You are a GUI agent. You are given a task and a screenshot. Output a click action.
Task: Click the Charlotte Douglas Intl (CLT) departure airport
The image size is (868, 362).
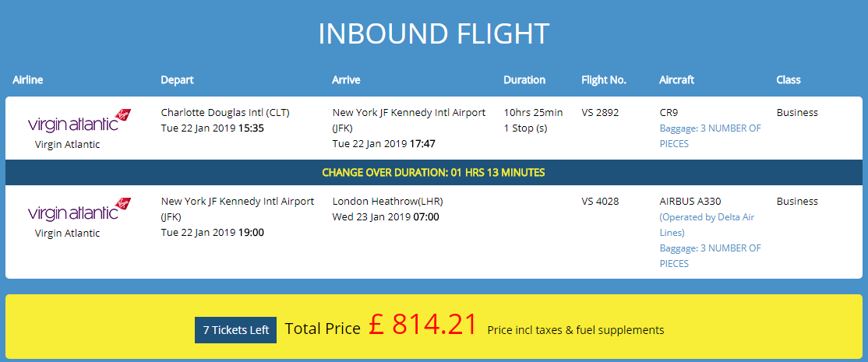[225, 112]
